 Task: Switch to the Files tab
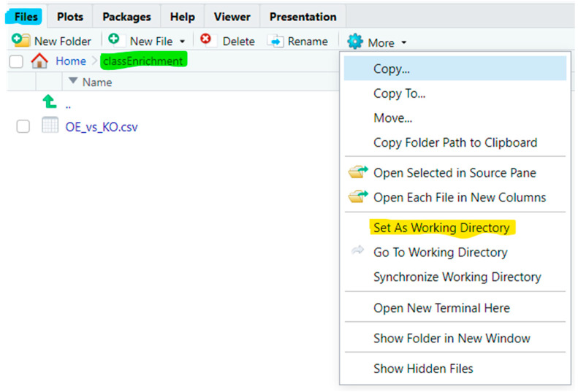pos(26,17)
